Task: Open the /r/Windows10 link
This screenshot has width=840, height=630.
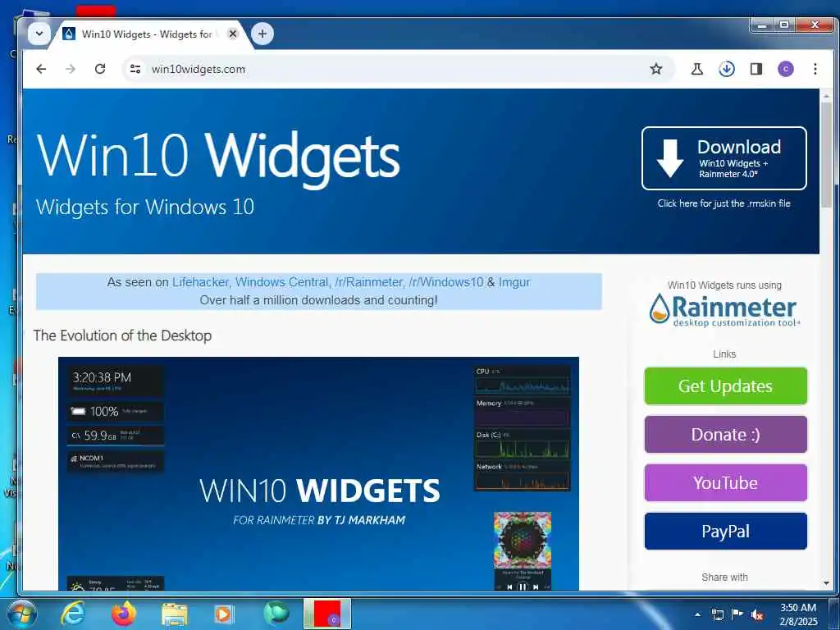Action: coord(445,282)
